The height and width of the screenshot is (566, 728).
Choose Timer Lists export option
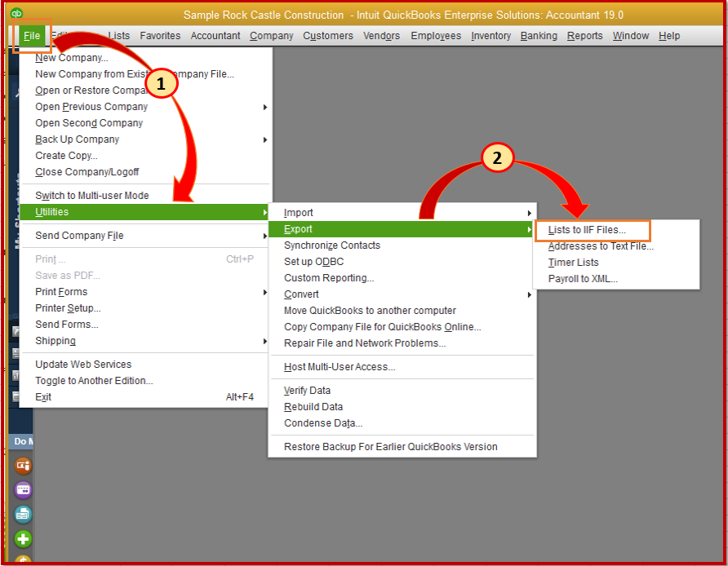point(574,263)
